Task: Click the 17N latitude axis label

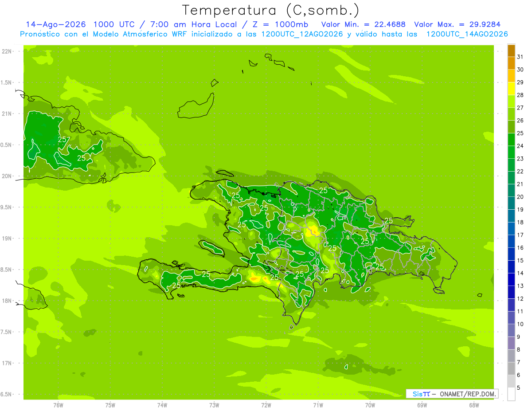Action: pos(7,363)
